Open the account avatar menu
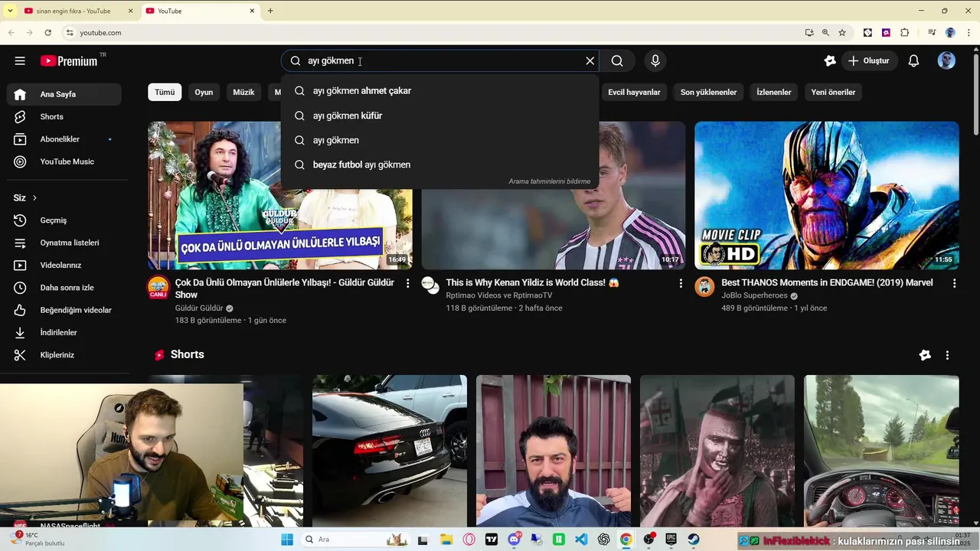This screenshot has height=551, width=980. click(x=946, y=61)
